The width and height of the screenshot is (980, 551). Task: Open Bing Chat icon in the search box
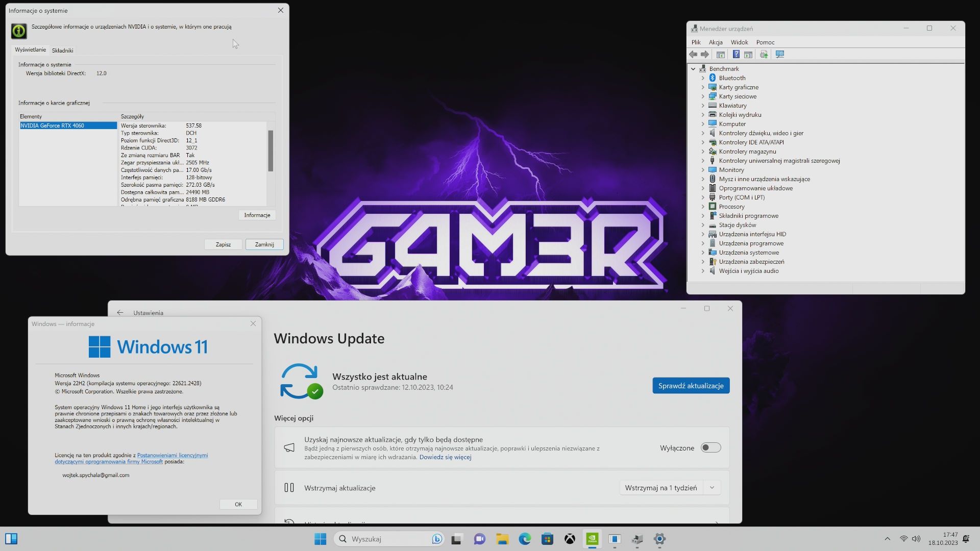436,539
